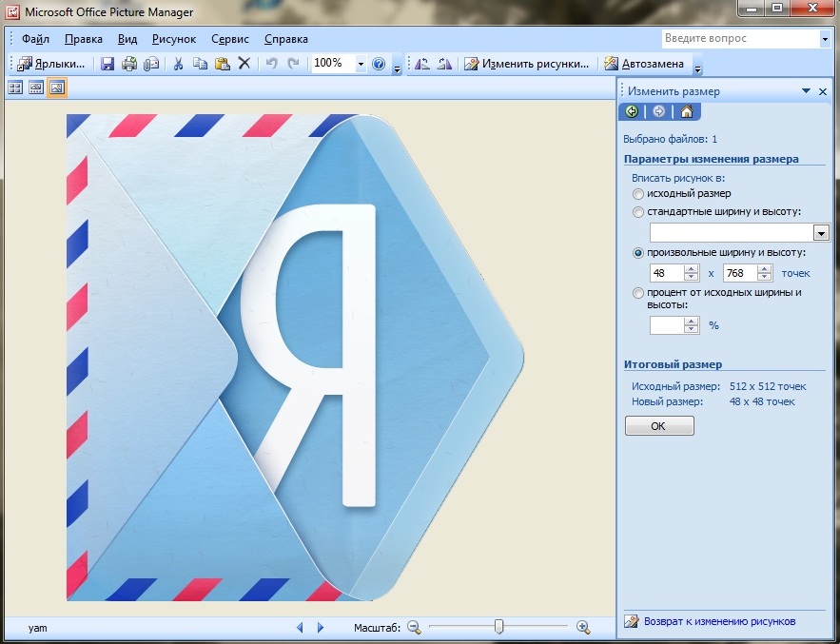840x644 pixels.
Task: Expand formatting toolbar options chevron
Action: [x=697, y=67]
